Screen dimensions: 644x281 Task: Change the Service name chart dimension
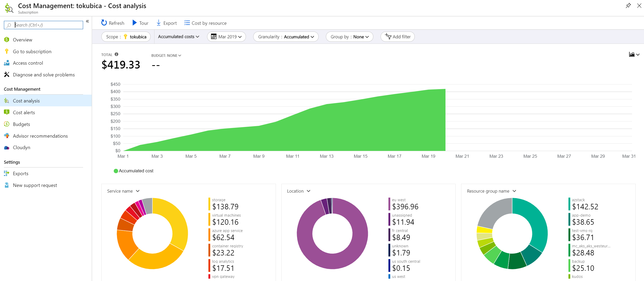coord(123,191)
